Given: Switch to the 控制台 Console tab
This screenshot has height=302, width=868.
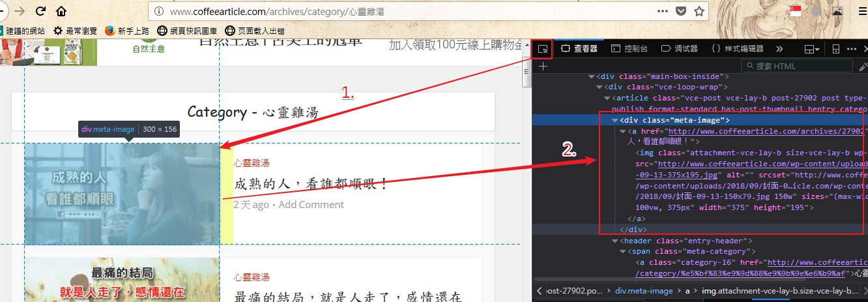Looking at the screenshot, I should [629, 49].
